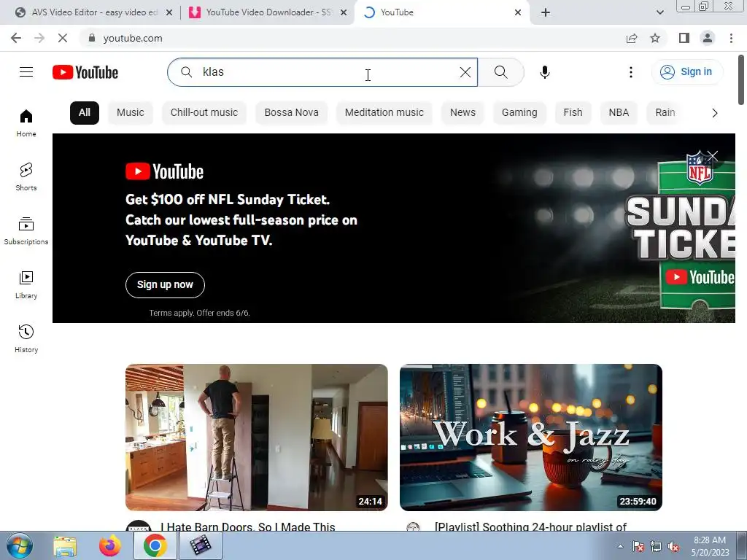Click the Chrome taskbar icon

pyautogui.click(x=155, y=545)
